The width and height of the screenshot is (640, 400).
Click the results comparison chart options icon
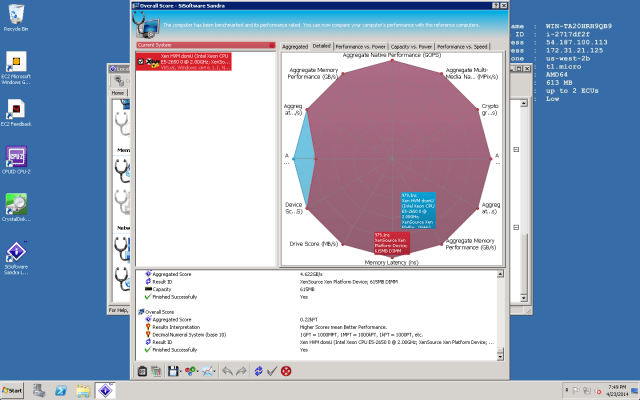156,371
